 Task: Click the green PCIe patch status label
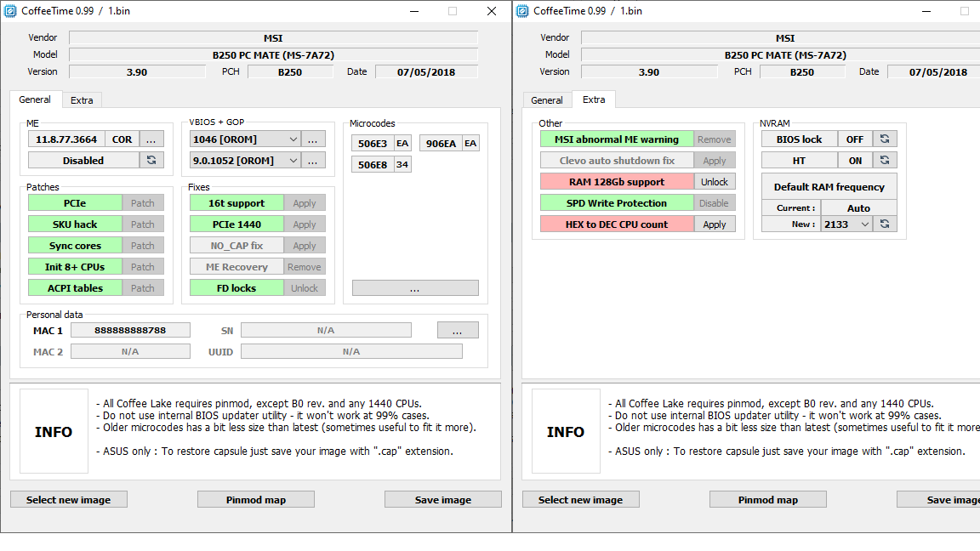coord(75,203)
